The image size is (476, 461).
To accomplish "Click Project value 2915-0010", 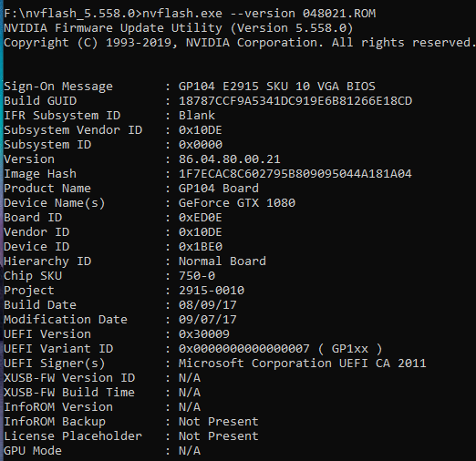I will [212, 291].
